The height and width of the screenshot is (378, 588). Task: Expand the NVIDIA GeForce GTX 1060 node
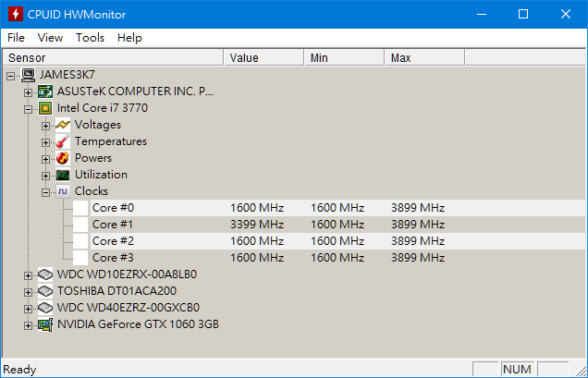click(28, 326)
